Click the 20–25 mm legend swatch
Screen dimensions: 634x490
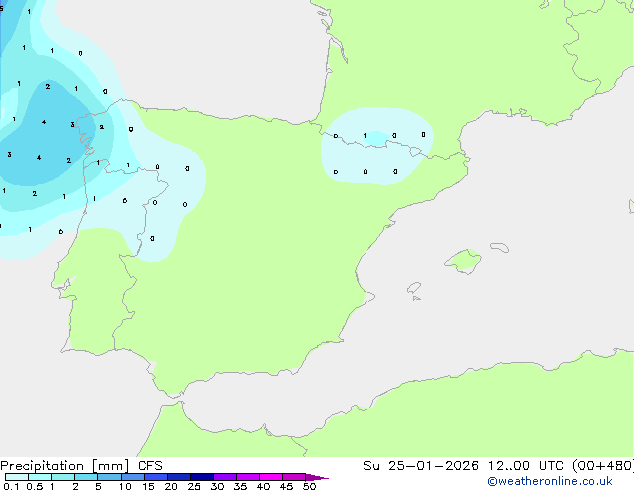pos(179,477)
